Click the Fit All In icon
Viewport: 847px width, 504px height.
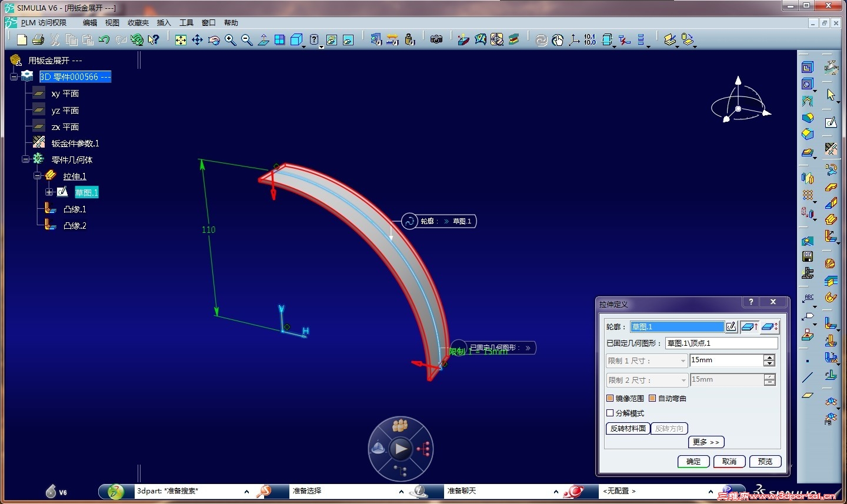pos(181,39)
